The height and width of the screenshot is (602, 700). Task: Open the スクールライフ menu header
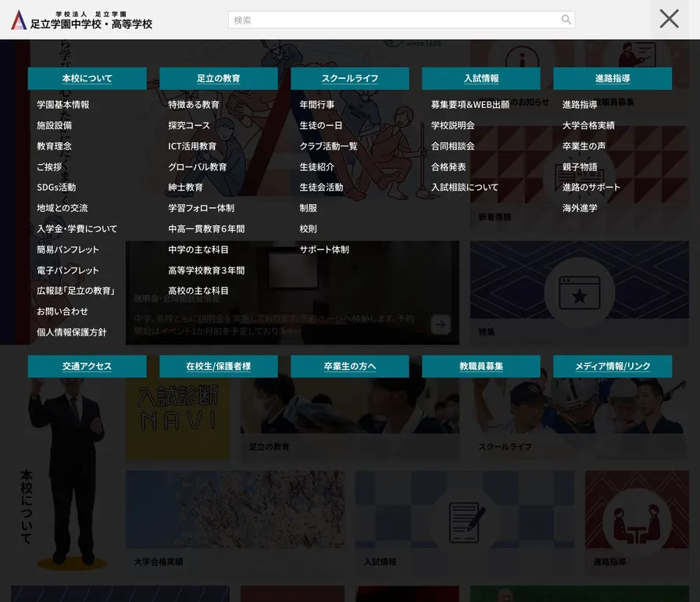tap(349, 79)
